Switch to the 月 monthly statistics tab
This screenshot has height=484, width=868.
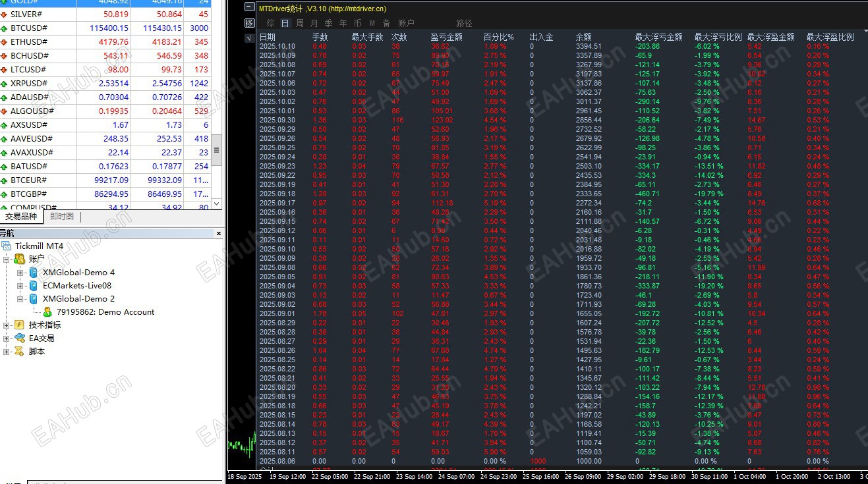point(314,23)
